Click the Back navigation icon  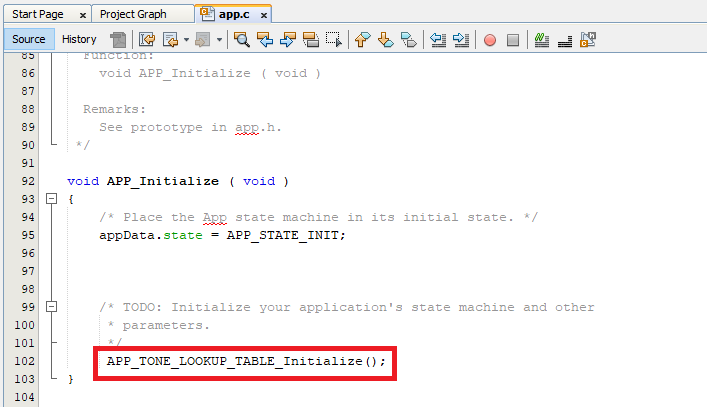pyautogui.click(x=171, y=40)
